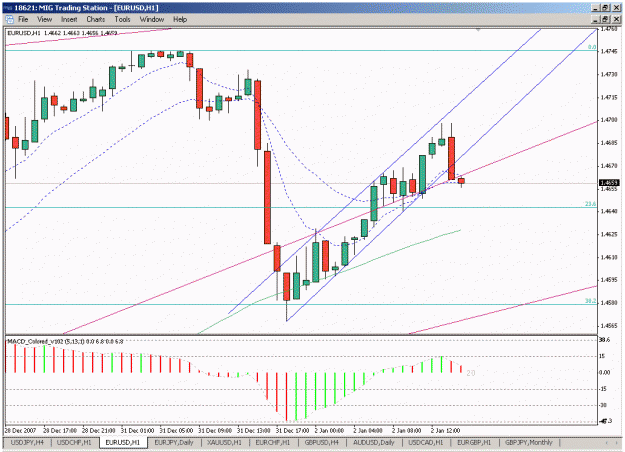
Task: Click the MACD scale value 0.00
Action: [605, 373]
